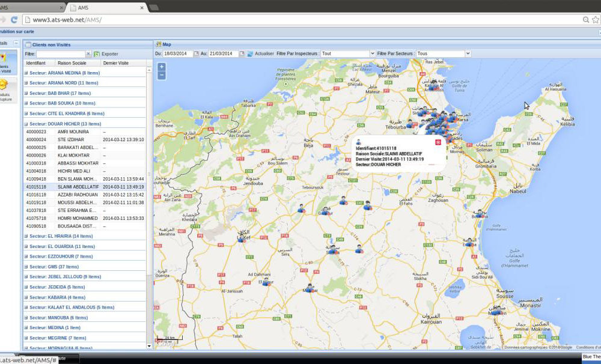Click the Exporter Excel icon
The height and width of the screenshot is (364, 601).
97,54
